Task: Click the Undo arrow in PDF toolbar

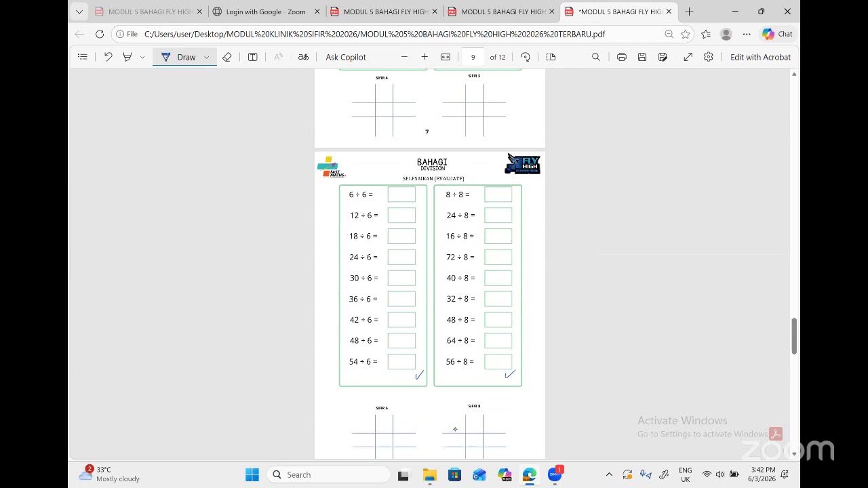Action: [108, 57]
